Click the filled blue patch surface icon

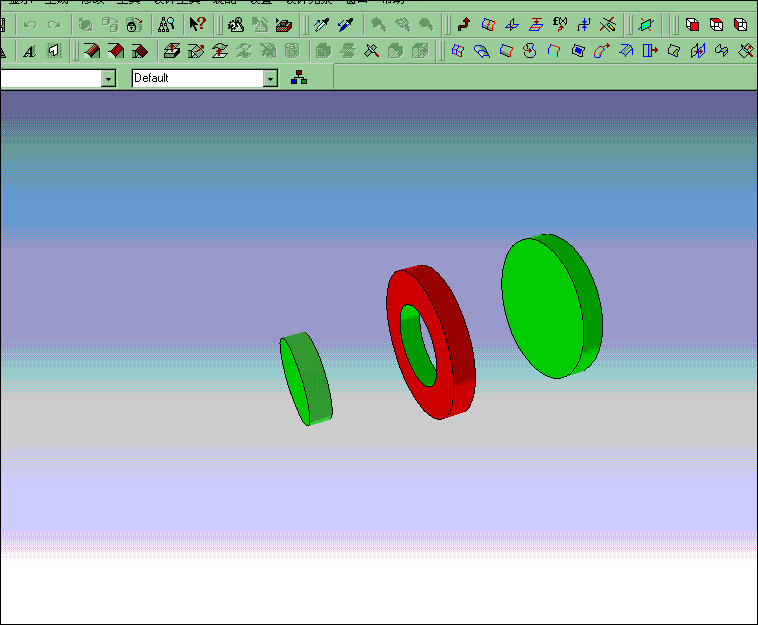(578, 50)
